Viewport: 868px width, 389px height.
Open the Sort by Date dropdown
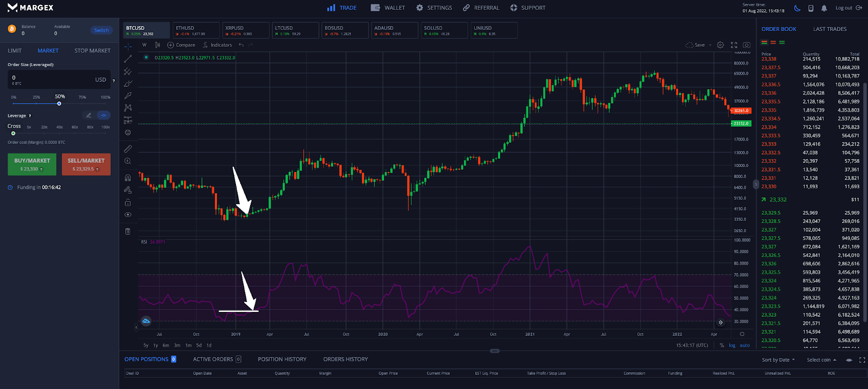pos(778,360)
